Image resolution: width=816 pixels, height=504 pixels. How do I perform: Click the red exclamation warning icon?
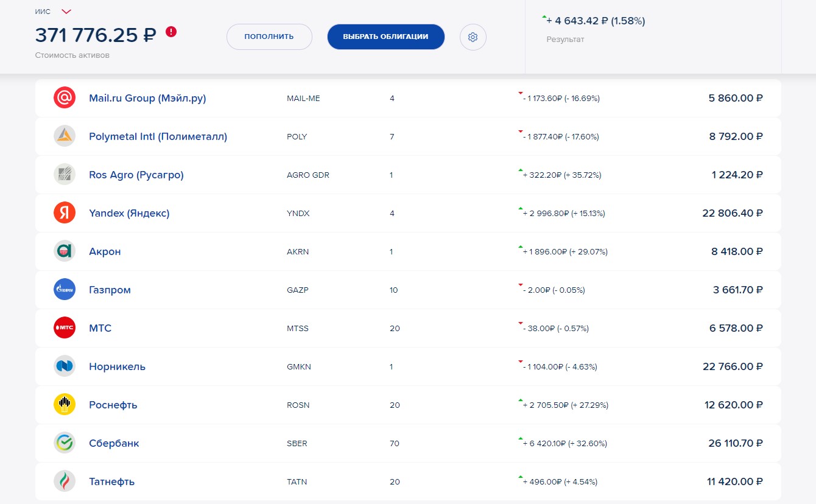coord(171,32)
